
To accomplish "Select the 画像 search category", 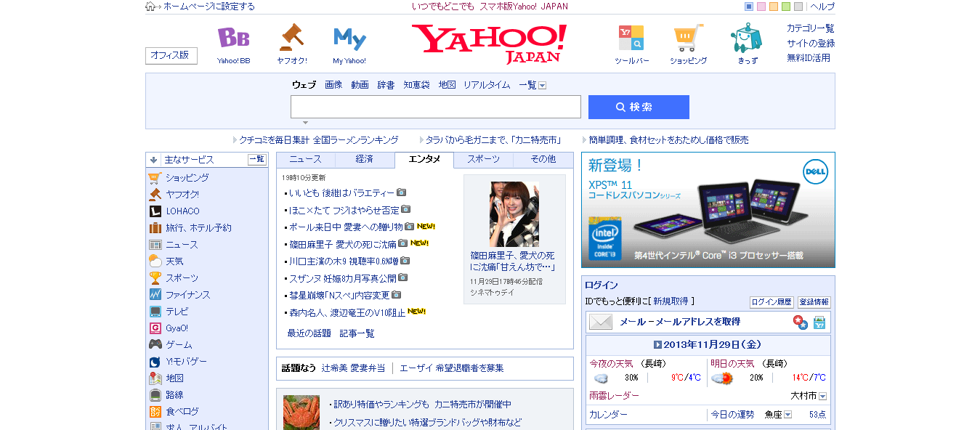I will (333, 85).
